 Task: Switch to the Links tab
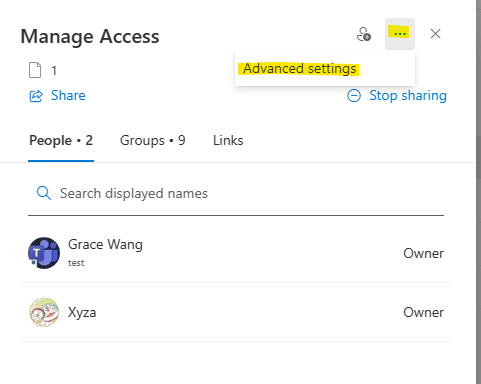pos(228,140)
